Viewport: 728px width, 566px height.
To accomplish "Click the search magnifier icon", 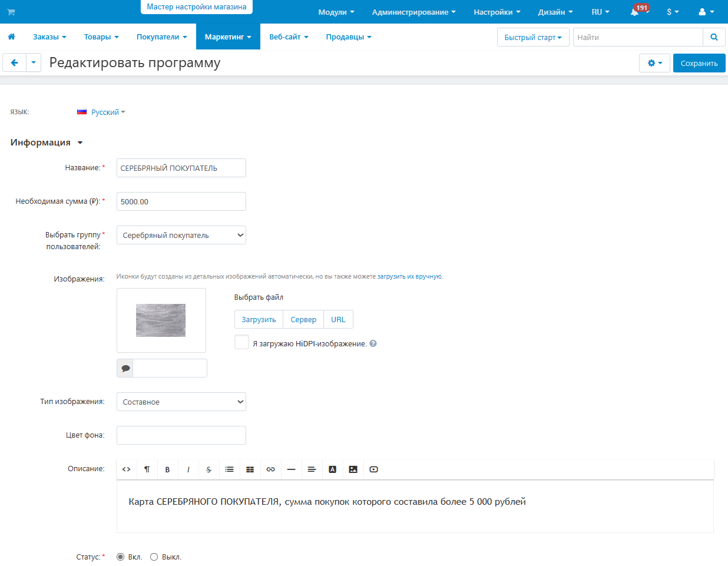I will 714,37.
